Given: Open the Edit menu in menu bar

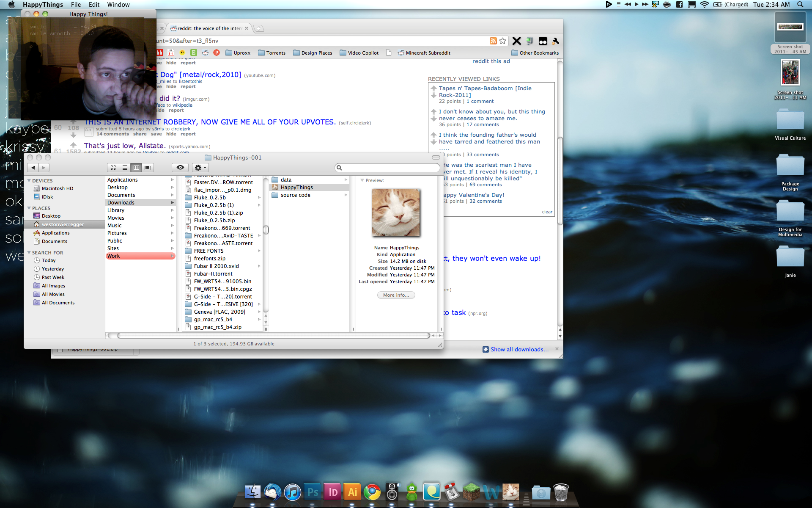Looking at the screenshot, I should coord(94,5).
